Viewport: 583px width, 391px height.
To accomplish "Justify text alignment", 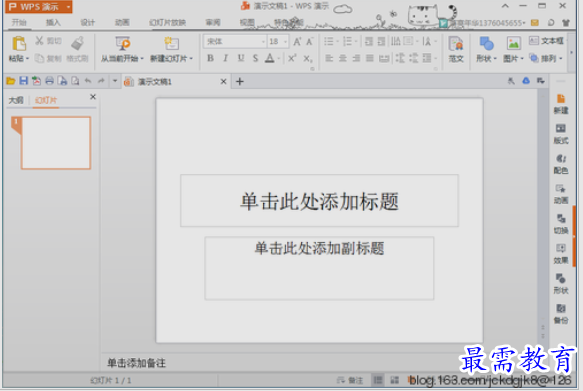I will [x=369, y=58].
